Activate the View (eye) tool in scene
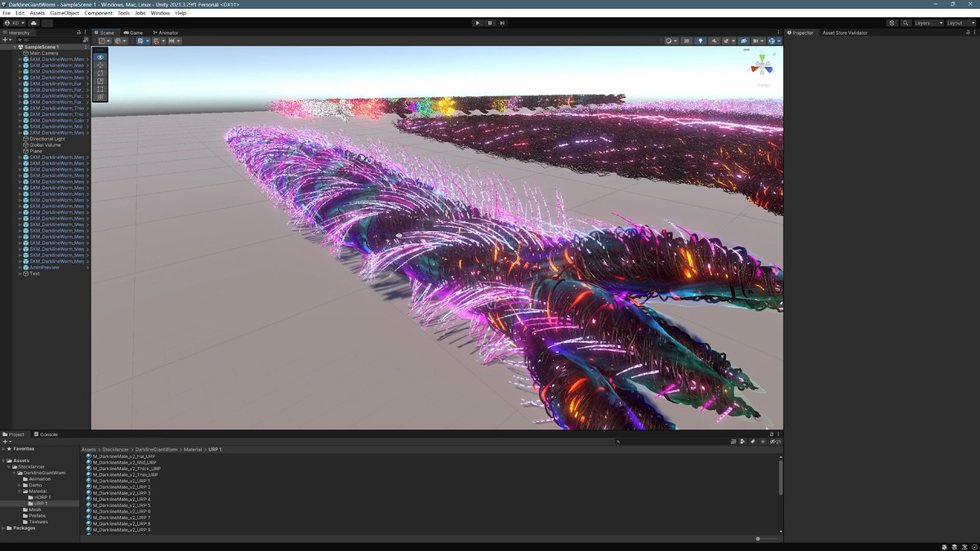This screenshot has height=551, width=980. 100,57
